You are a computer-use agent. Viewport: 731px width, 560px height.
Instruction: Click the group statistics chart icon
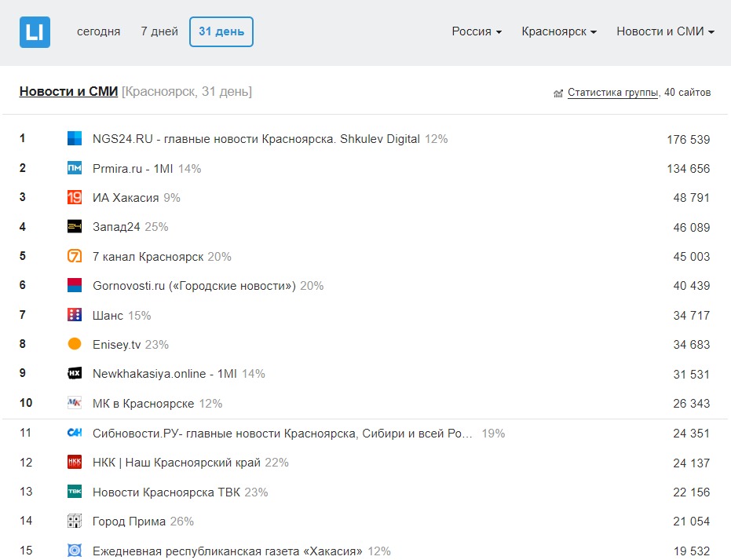558,93
